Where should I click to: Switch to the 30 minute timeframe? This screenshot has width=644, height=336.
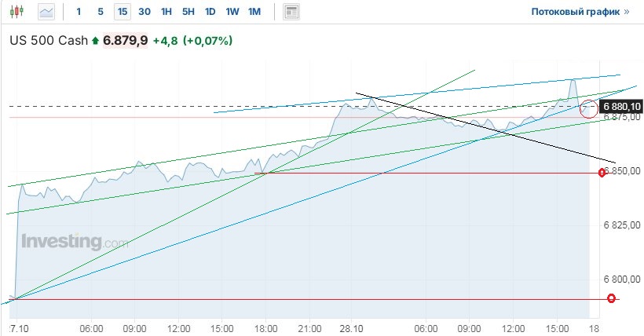click(145, 12)
